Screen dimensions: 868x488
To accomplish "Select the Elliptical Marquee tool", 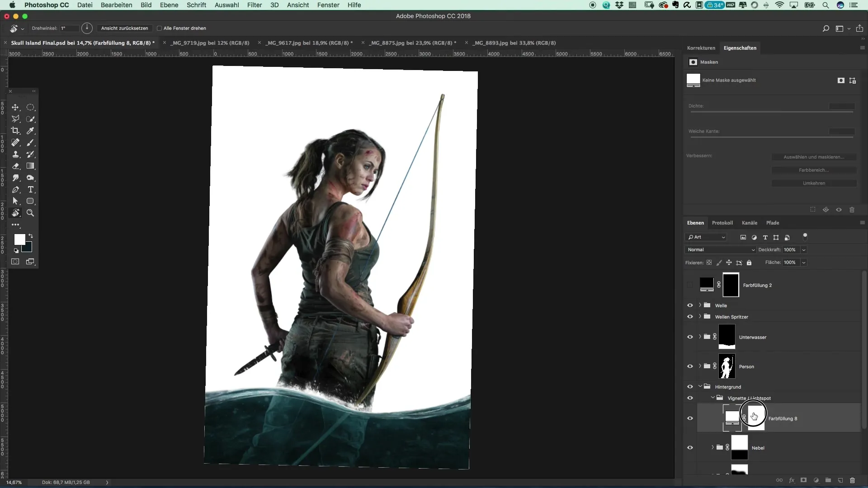I will [30, 107].
